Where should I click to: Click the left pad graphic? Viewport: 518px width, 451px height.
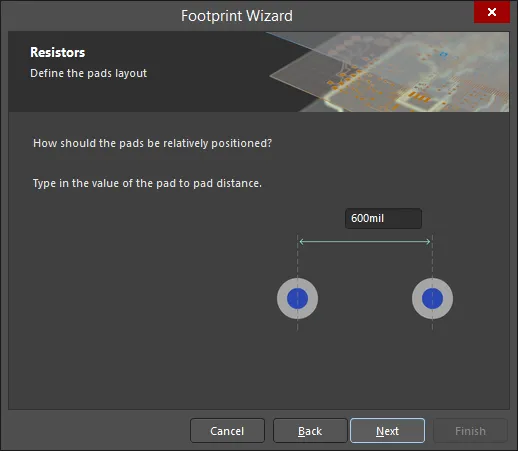coord(297,298)
